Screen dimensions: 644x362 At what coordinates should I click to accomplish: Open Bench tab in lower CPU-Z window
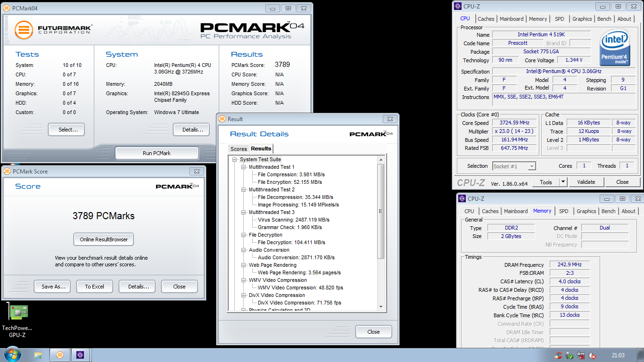[x=608, y=211]
